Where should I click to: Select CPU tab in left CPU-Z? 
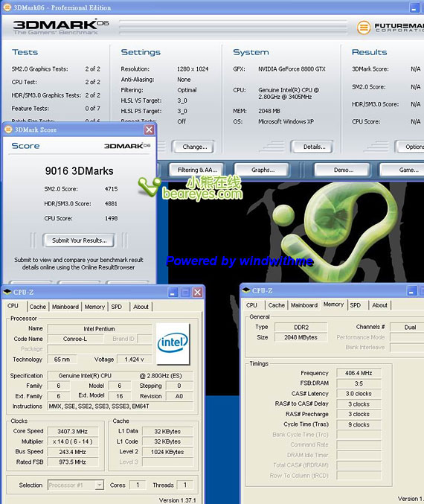(13, 306)
